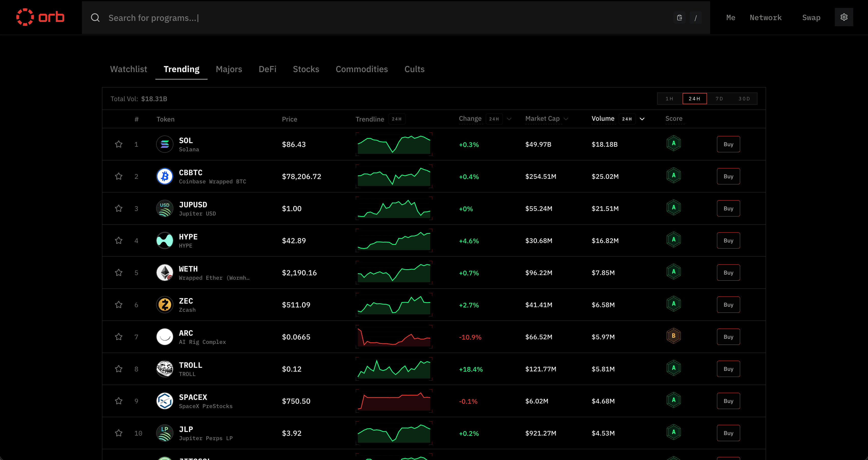Open the Cults tab

tap(414, 69)
